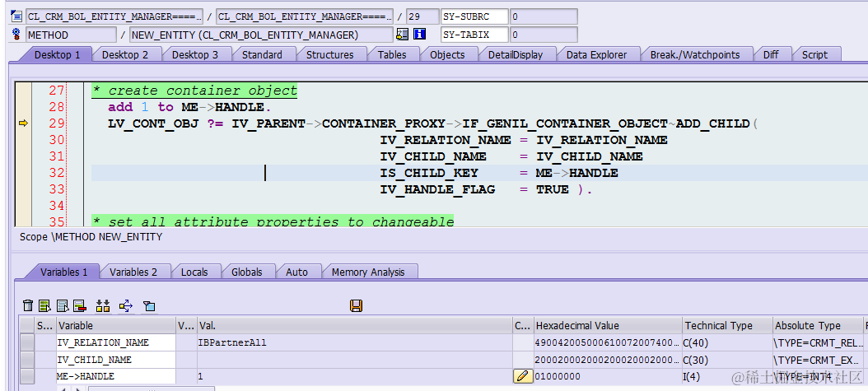Viewport: 868px width, 391px height.
Task: Click the Variable column header
Action: pos(115,326)
